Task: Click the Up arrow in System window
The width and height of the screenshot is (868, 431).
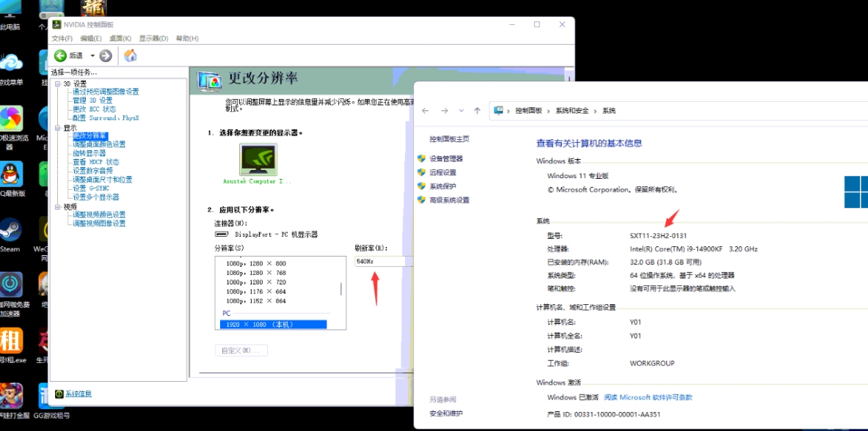Action: [477, 111]
